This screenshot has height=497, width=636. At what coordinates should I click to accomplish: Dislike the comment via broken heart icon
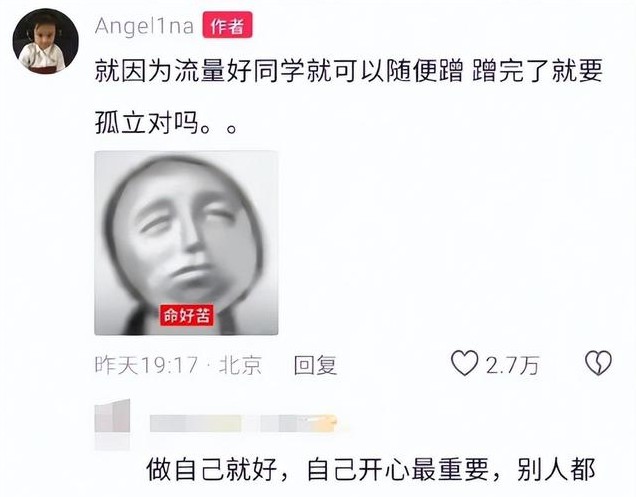598,363
